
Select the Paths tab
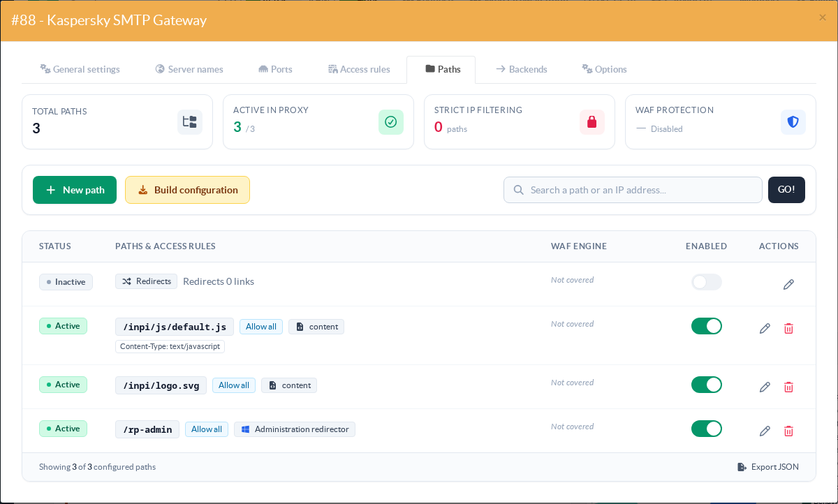tap(441, 69)
